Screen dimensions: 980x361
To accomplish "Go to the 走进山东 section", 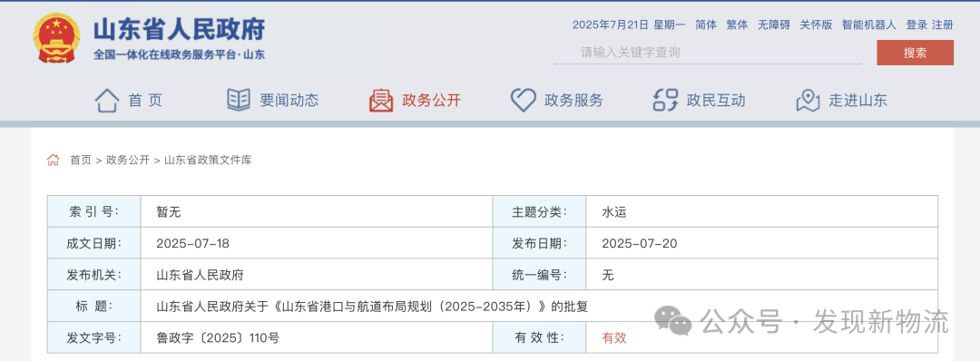I will tap(857, 100).
